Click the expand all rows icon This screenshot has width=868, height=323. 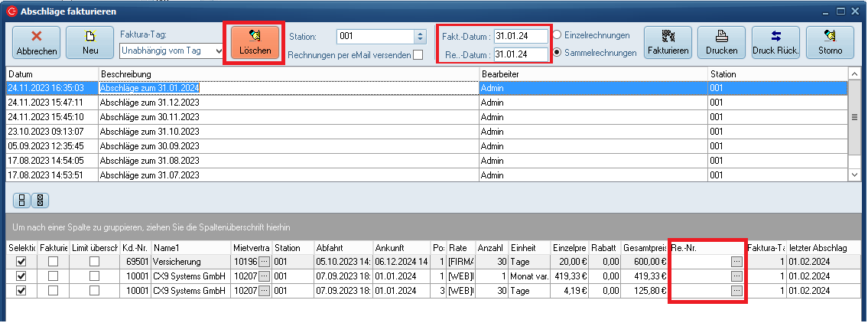coord(22,201)
